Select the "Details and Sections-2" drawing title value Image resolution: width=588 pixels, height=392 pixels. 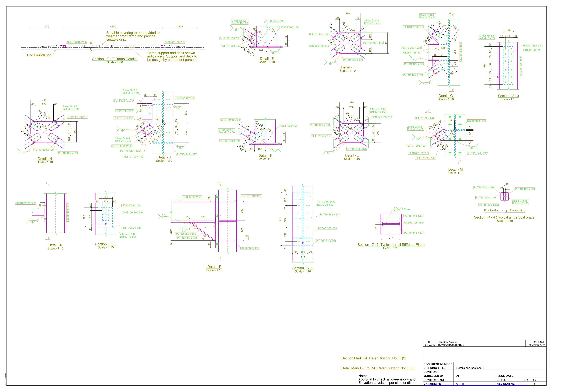coord(470,368)
